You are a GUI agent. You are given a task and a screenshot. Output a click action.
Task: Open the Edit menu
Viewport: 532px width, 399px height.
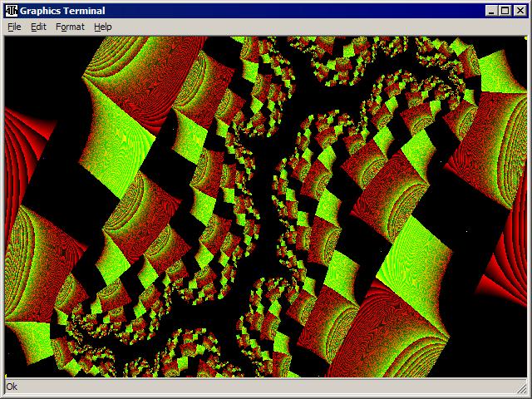(38, 27)
